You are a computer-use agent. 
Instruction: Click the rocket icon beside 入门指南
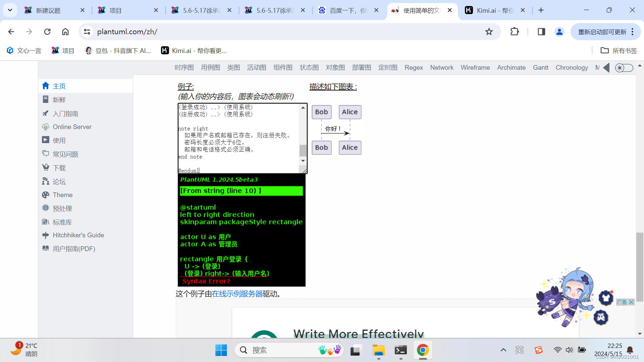point(46,113)
